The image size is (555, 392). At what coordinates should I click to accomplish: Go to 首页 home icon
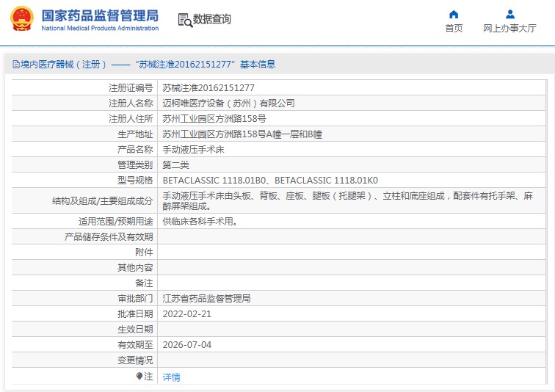point(454,15)
